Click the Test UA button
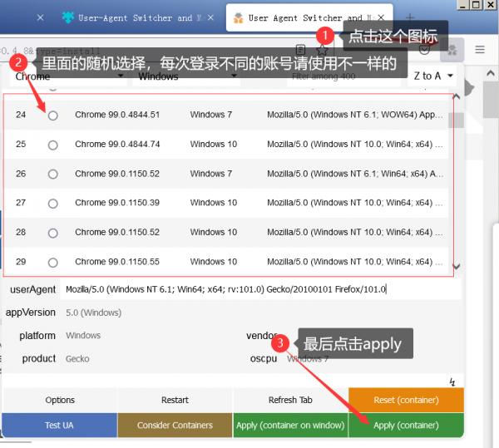 59,425
